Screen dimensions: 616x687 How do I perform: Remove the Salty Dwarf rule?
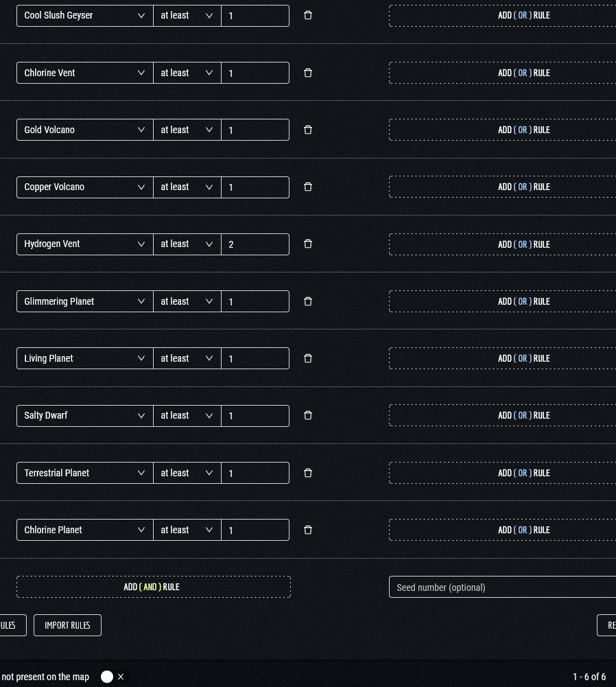pos(308,415)
